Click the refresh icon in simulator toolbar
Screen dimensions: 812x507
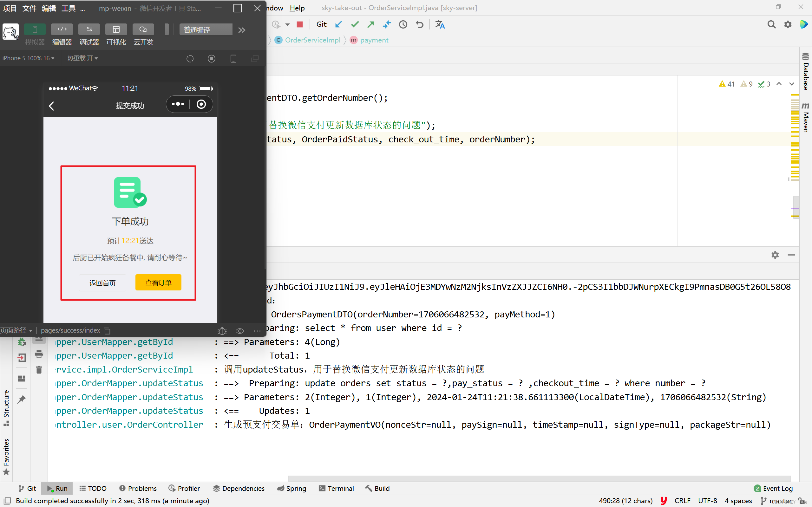pyautogui.click(x=190, y=59)
